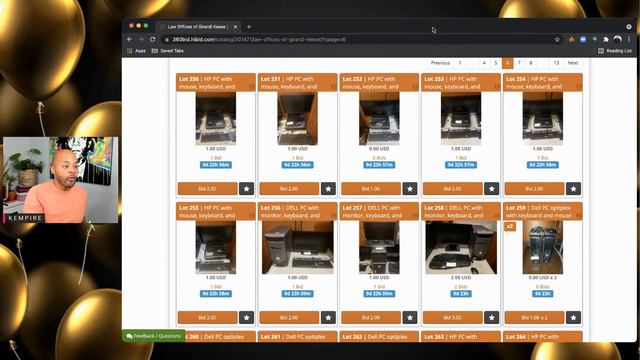Open the Lot 259 optiplex thumbnail
Screen dimensions: 640x360
coord(542,247)
